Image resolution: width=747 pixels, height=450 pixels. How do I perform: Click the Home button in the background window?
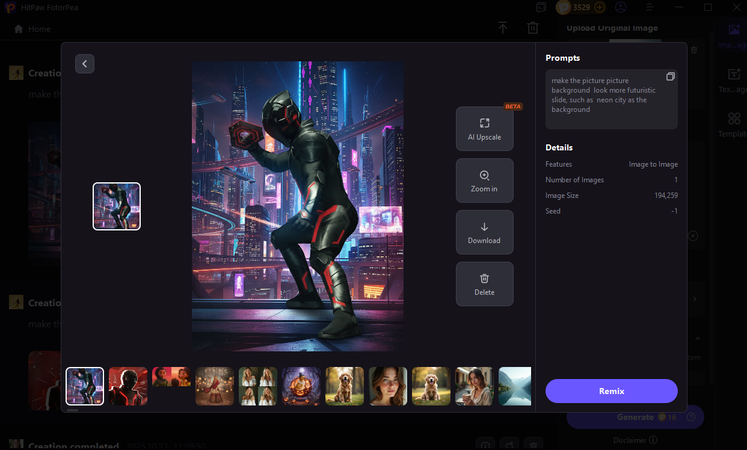click(32, 29)
